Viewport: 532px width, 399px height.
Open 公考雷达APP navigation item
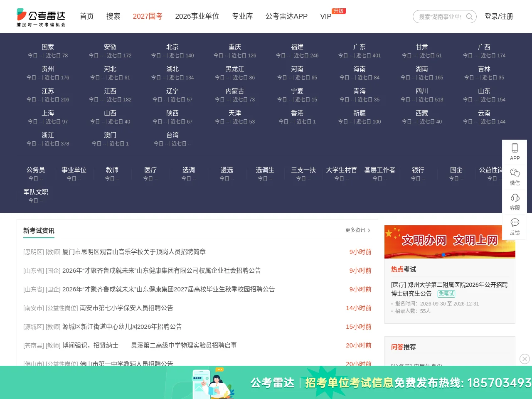[x=286, y=16]
